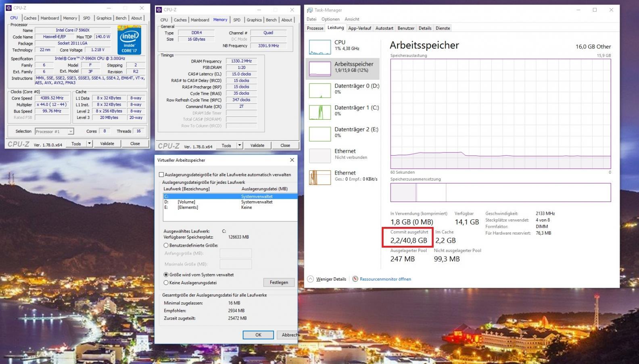Expand Processor #1 selection dropdown

click(x=71, y=131)
